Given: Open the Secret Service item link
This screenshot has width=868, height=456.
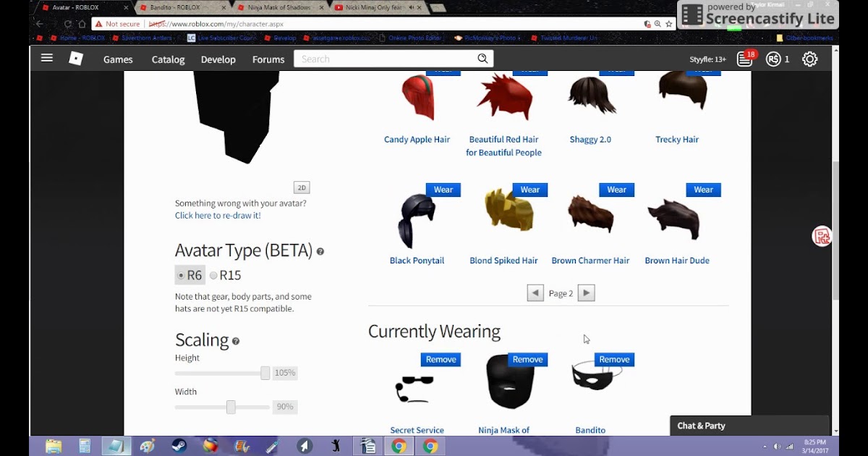Looking at the screenshot, I should coord(417,431).
